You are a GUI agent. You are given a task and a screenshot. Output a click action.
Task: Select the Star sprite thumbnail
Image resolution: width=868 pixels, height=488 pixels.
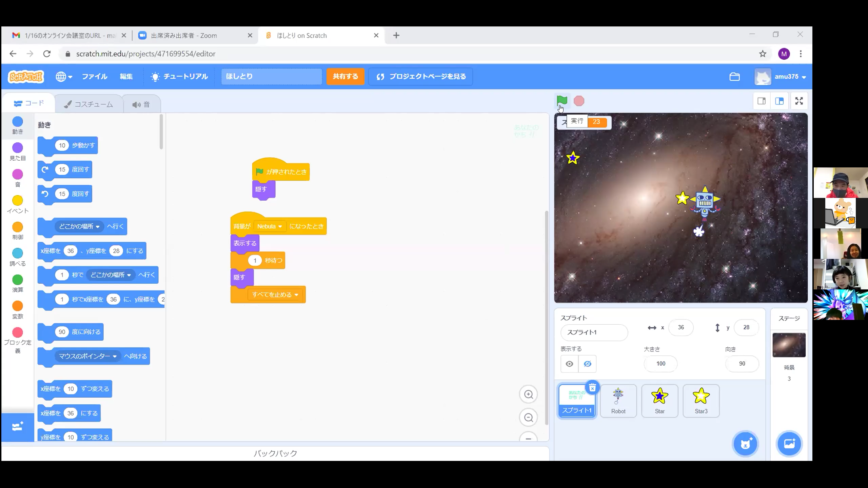point(659,401)
